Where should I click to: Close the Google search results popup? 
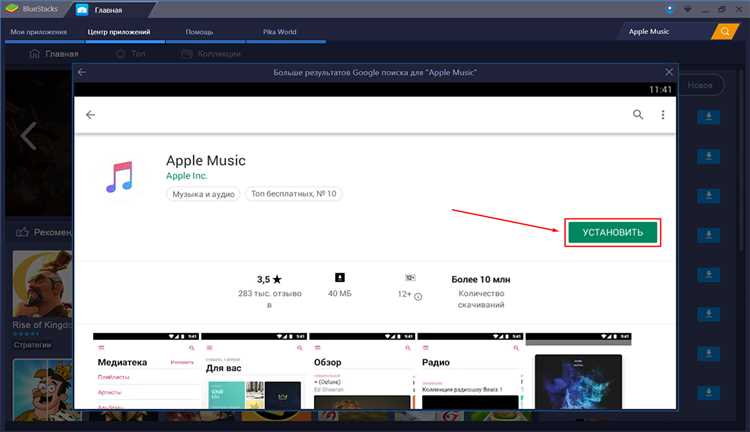669,72
